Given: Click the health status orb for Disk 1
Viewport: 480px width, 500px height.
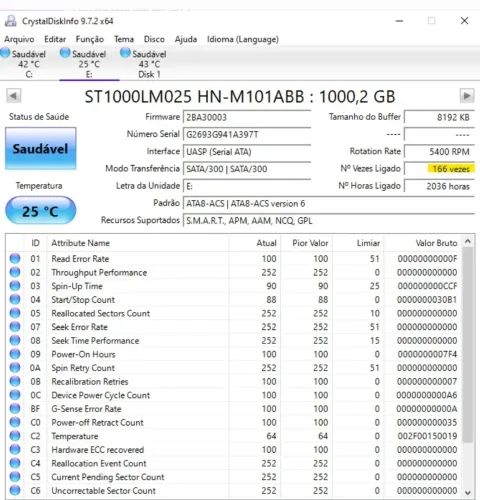Looking at the screenshot, I should (x=125, y=53).
